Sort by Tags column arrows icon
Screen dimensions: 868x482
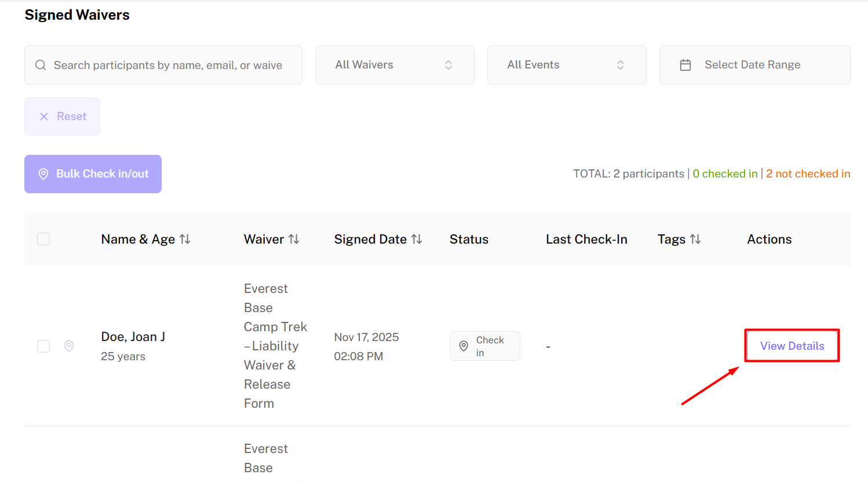click(695, 239)
